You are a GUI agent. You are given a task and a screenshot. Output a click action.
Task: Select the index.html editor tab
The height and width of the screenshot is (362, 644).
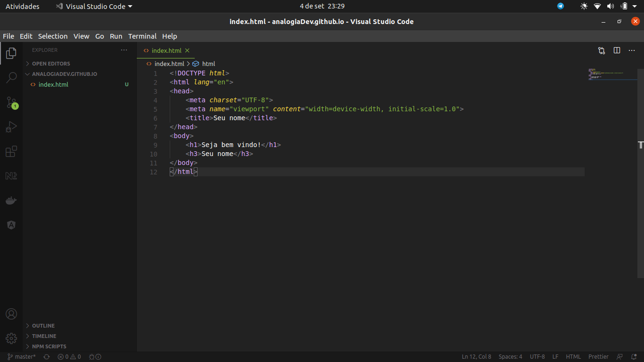click(x=165, y=50)
